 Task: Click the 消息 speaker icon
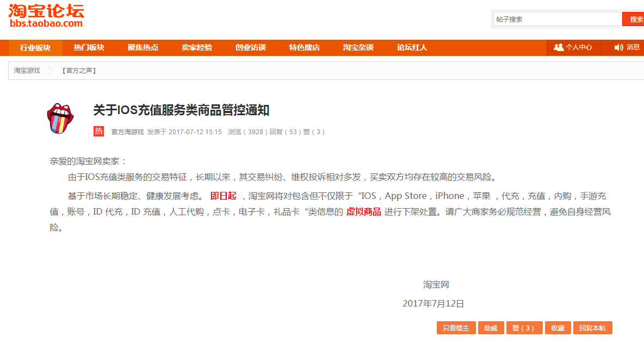click(618, 47)
